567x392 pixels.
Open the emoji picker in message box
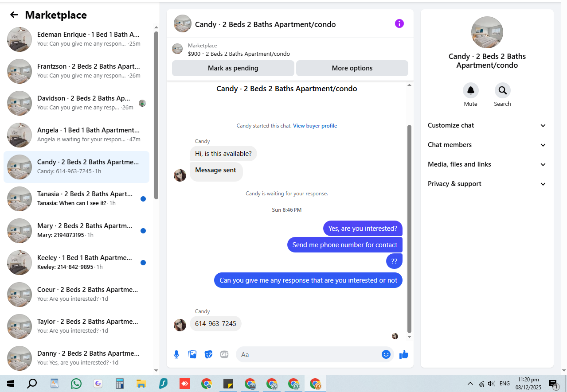click(x=386, y=354)
